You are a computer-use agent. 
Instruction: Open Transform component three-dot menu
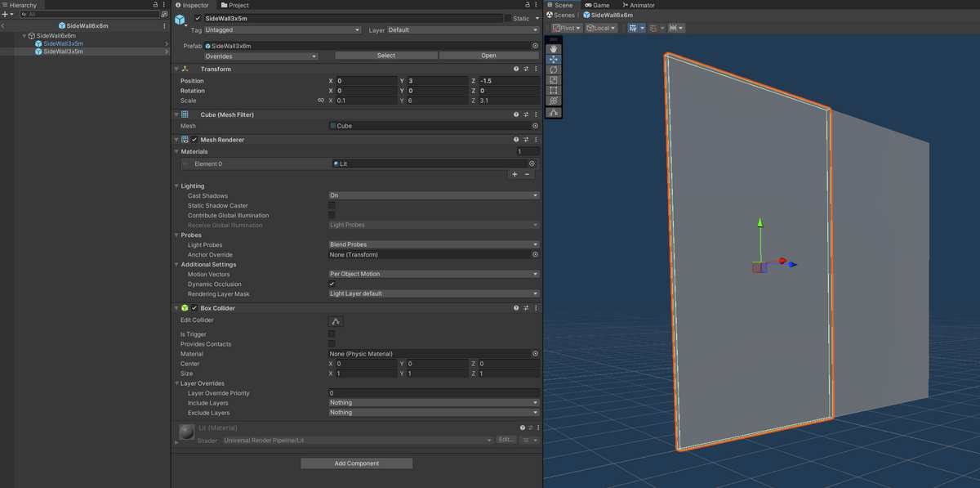pos(536,69)
